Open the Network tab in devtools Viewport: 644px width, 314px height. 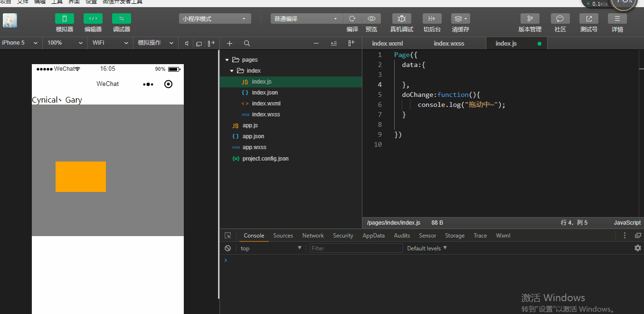click(x=313, y=236)
